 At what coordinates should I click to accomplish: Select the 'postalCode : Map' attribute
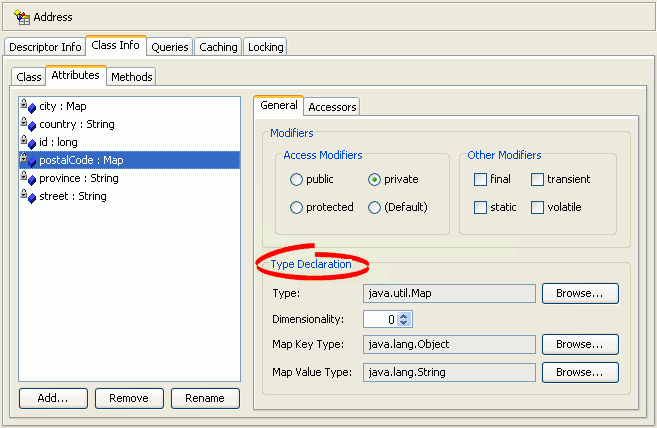click(x=129, y=160)
